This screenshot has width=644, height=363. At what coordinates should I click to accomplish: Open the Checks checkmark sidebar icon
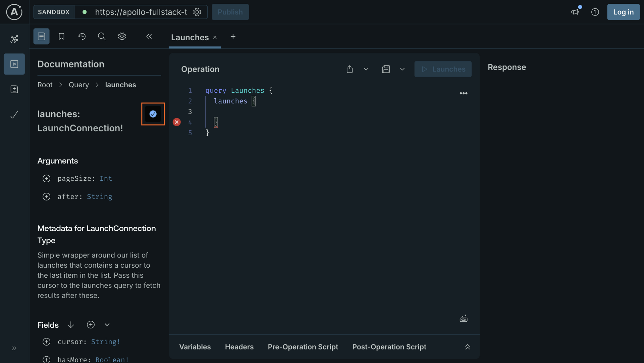[14, 115]
